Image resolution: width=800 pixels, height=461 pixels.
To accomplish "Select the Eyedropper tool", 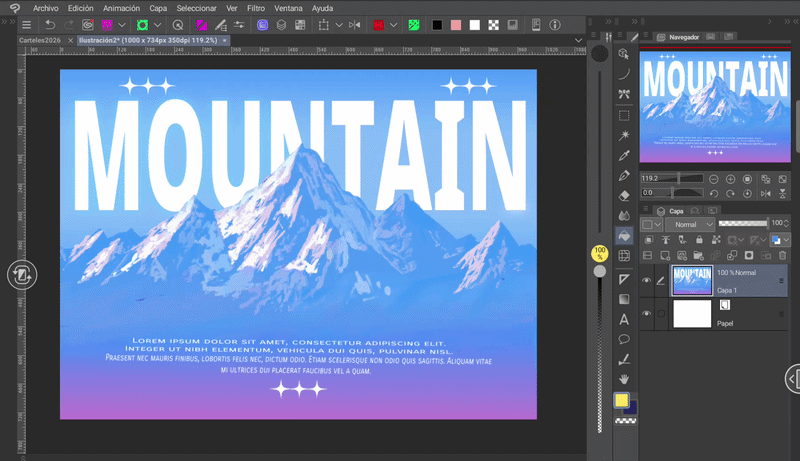I will [x=624, y=156].
